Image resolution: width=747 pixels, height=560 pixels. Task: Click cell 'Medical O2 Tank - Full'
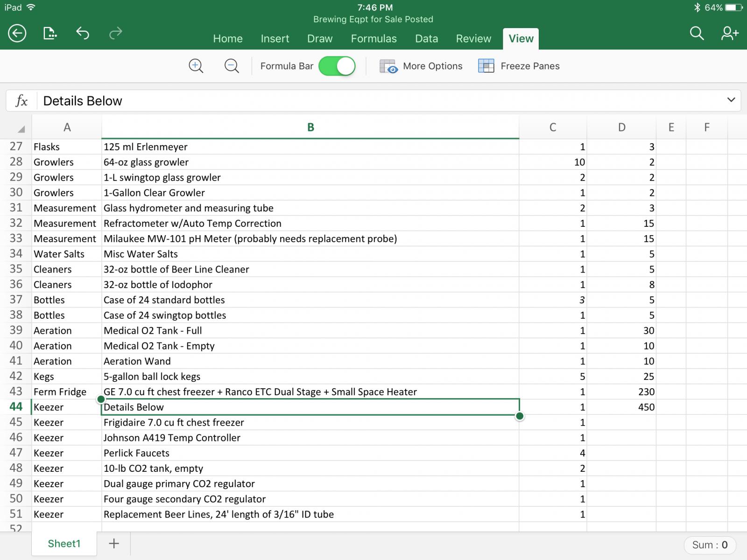310,330
